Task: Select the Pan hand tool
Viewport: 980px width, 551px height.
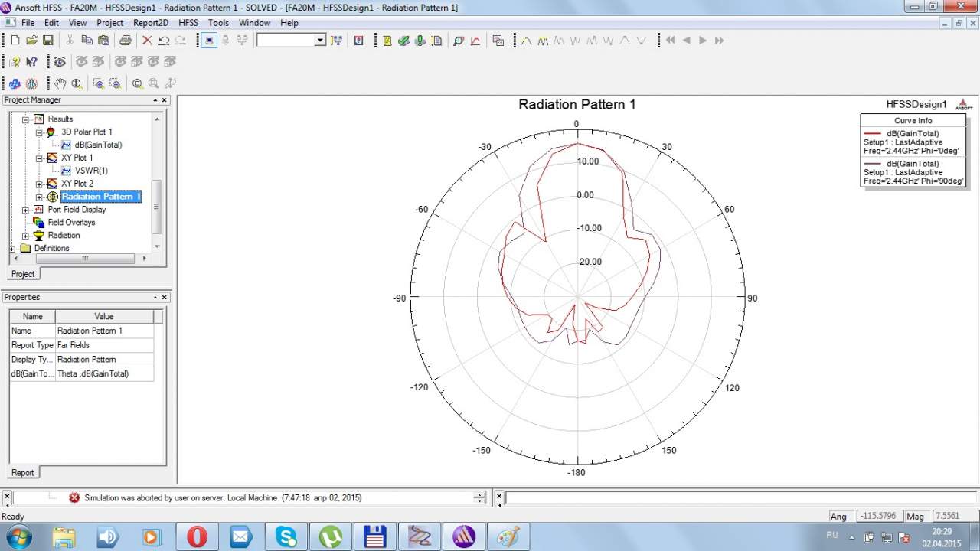Action: click(60, 83)
